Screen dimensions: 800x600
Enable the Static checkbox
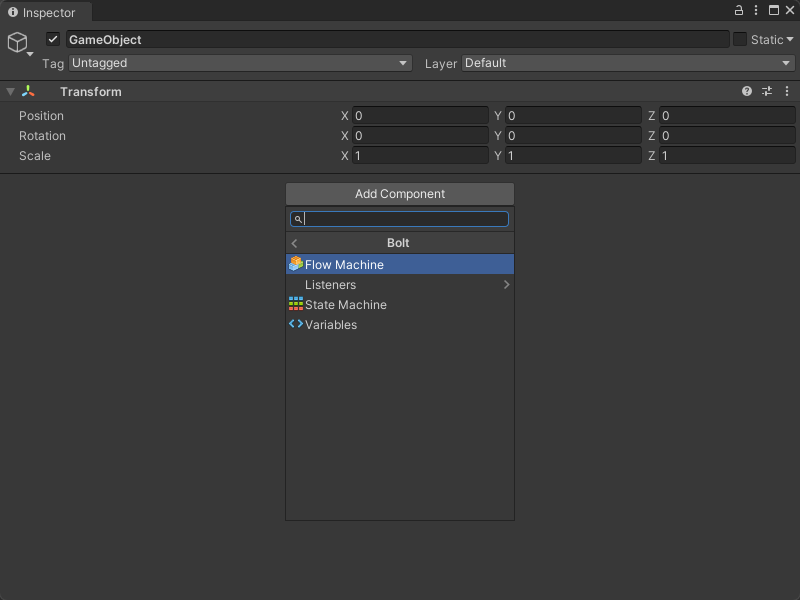[x=740, y=39]
